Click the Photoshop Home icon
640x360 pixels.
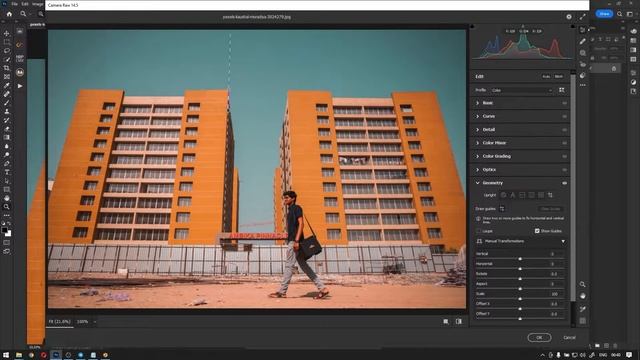[x=9, y=14]
